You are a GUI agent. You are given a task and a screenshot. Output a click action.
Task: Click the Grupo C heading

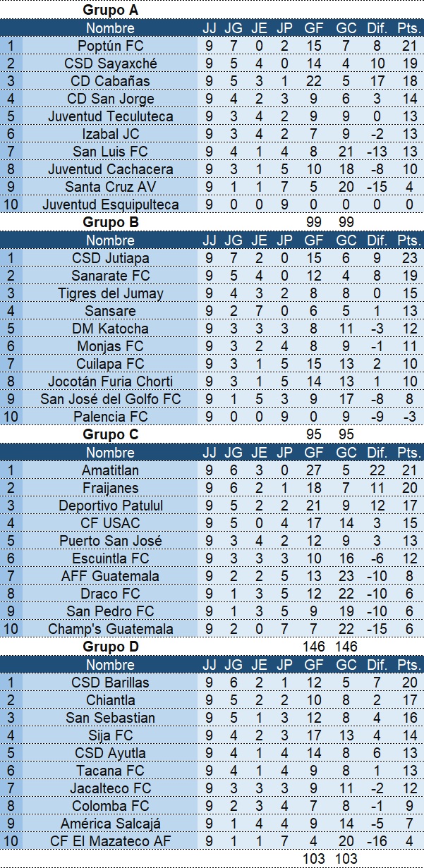(111, 434)
